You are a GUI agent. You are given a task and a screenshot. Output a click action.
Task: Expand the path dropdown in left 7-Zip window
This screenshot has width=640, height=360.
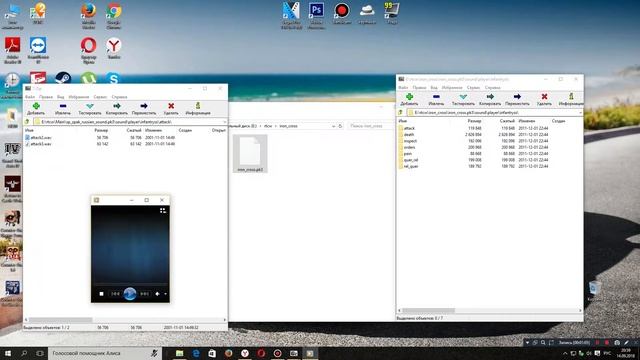224,122
